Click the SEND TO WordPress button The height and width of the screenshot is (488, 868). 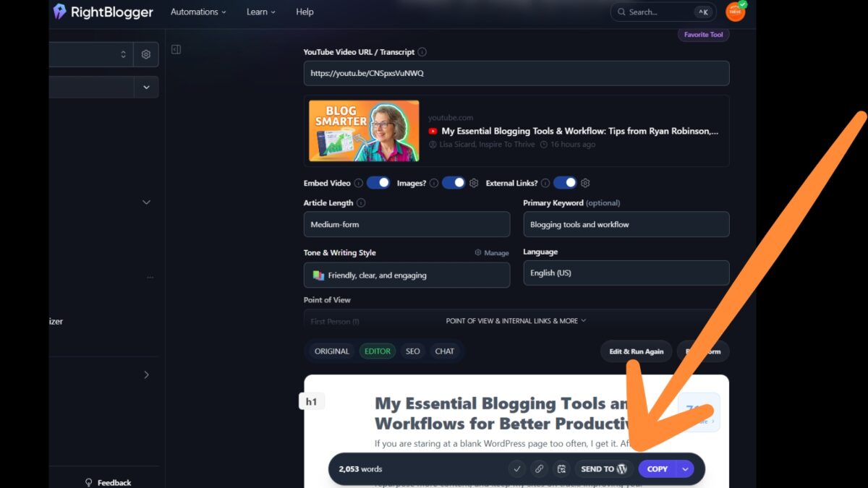pos(603,468)
